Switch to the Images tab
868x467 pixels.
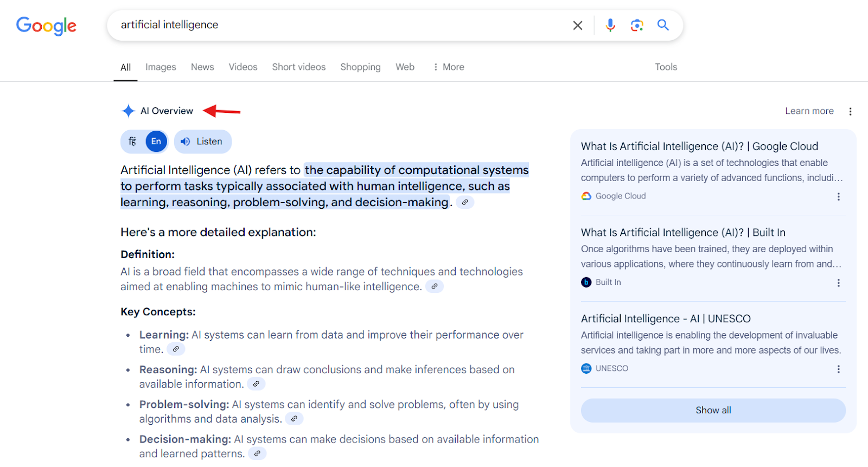[x=161, y=67]
